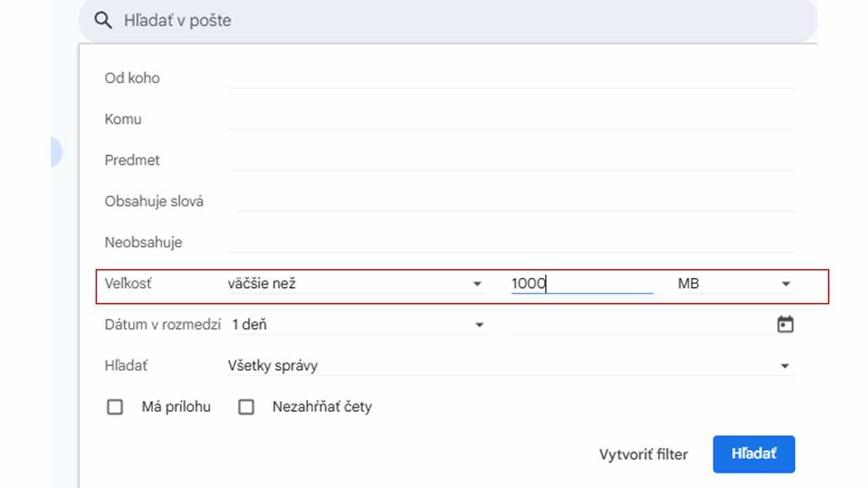This screenshot has height=488, width=868.
Task: Focus the Neobsahuje text field
Action: (511, 243)
